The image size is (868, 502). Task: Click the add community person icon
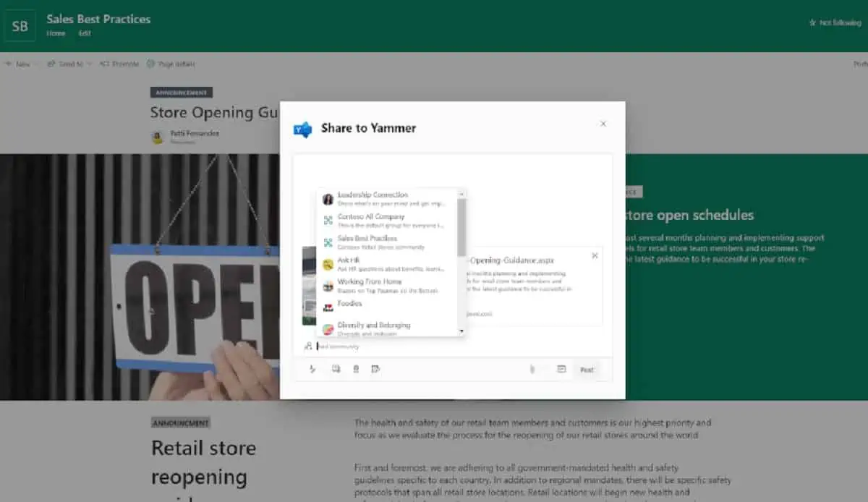coord(308,346)
